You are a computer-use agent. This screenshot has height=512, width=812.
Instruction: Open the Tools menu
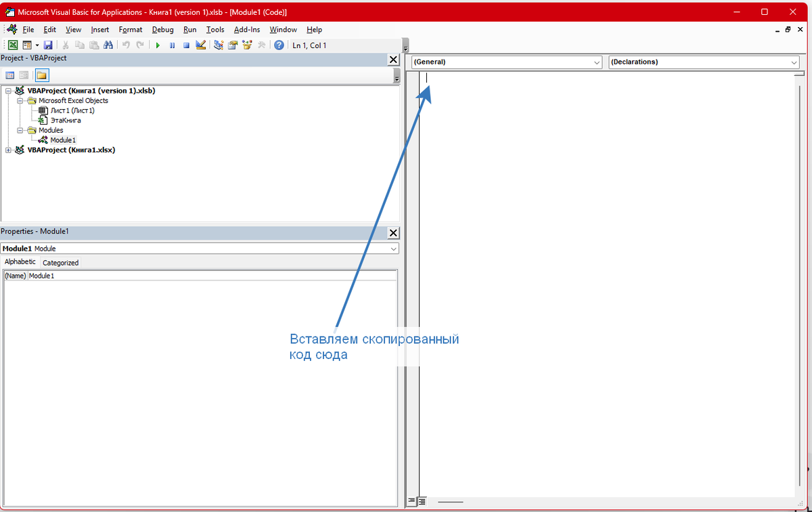pos(215,30)
